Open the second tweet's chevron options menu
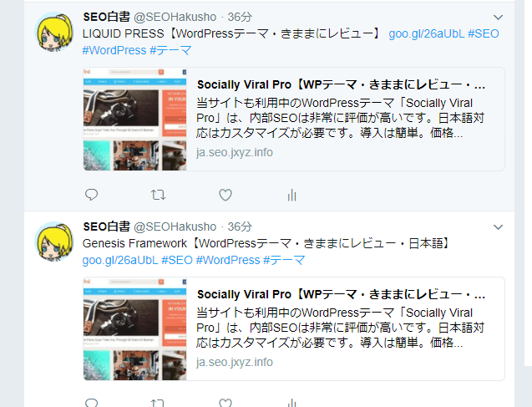532x407 pixels. pyautogui.click(x=498, y=227)
